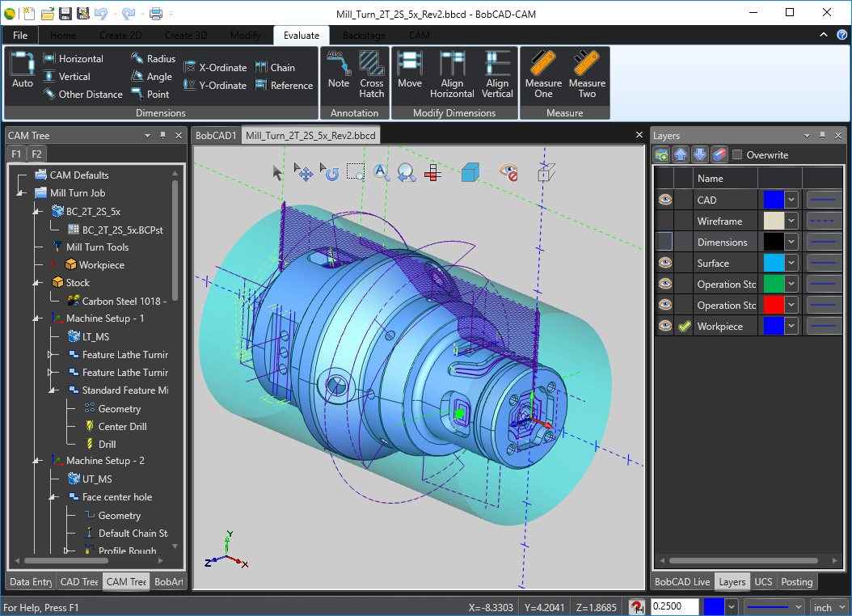
Task: Toggle visibility of the Surface layer
Action: (664, 263)
